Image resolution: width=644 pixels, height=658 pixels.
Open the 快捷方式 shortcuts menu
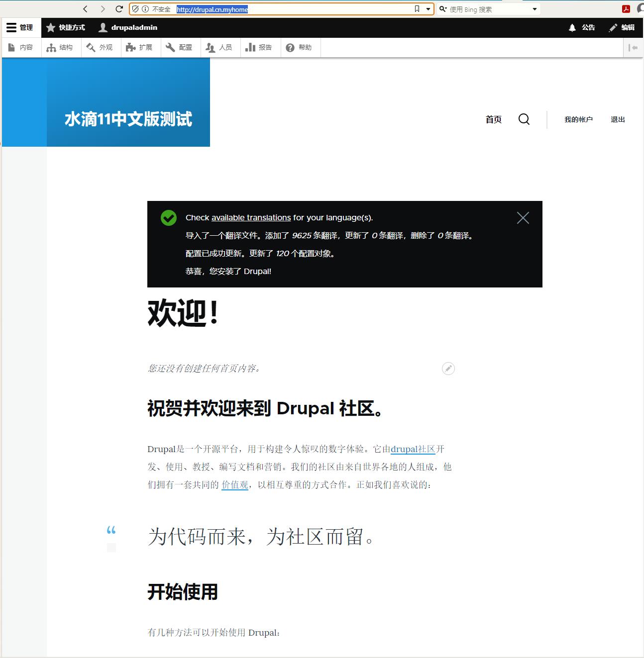tap(66, 28)
